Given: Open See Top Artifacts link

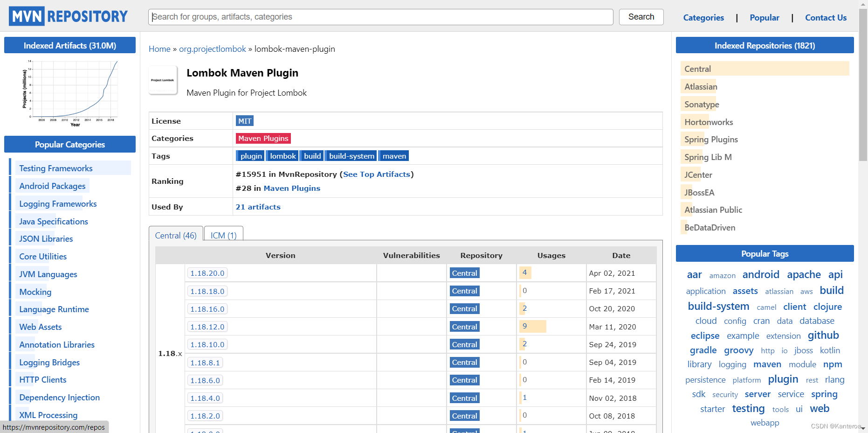Looking at the screenshot, I should (377, 174).
